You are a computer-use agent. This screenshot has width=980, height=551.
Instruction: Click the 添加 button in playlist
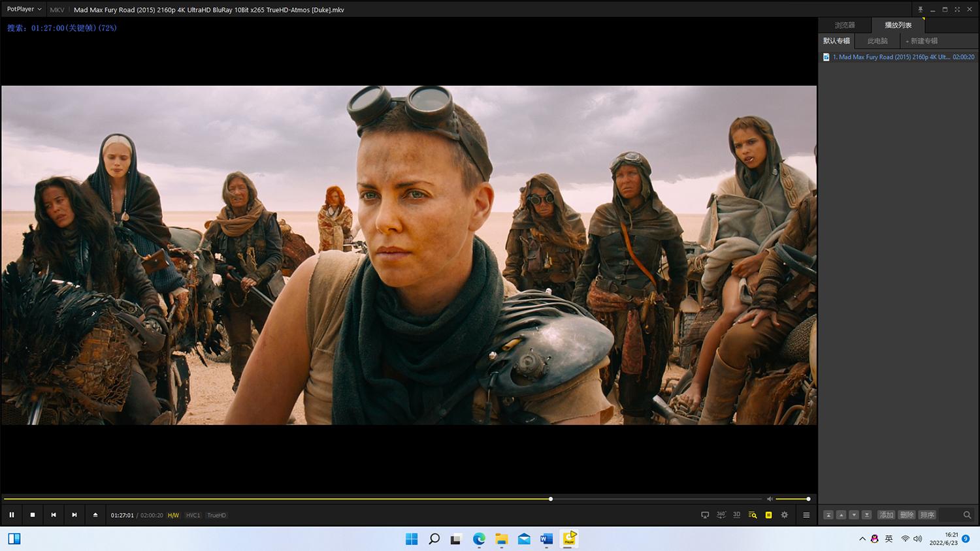(887, 515)
